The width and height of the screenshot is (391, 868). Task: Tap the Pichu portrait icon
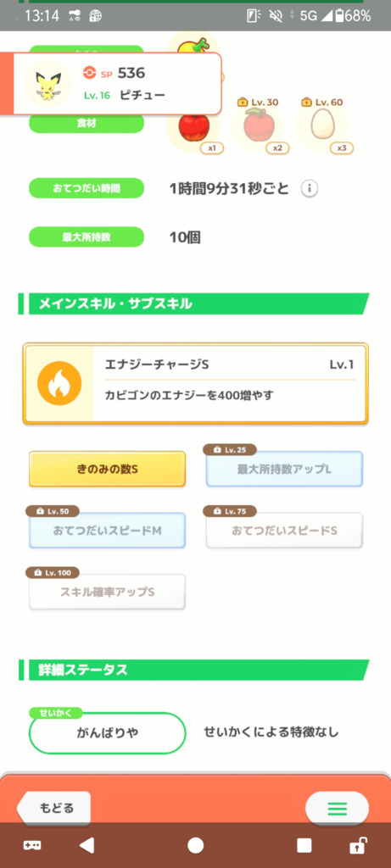point(48,84)
